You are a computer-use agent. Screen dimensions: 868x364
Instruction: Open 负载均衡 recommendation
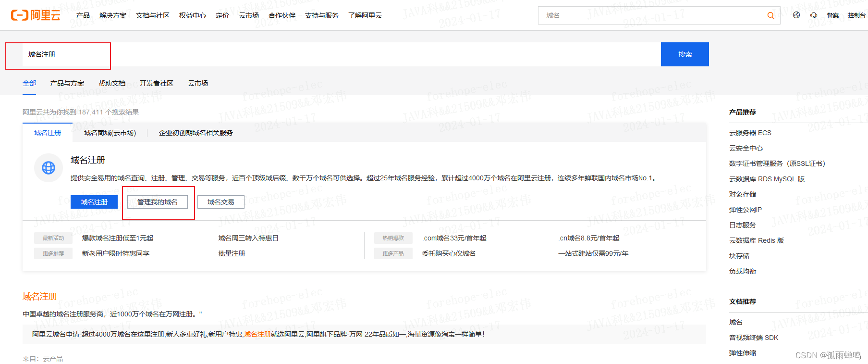(x=743, y=271)
